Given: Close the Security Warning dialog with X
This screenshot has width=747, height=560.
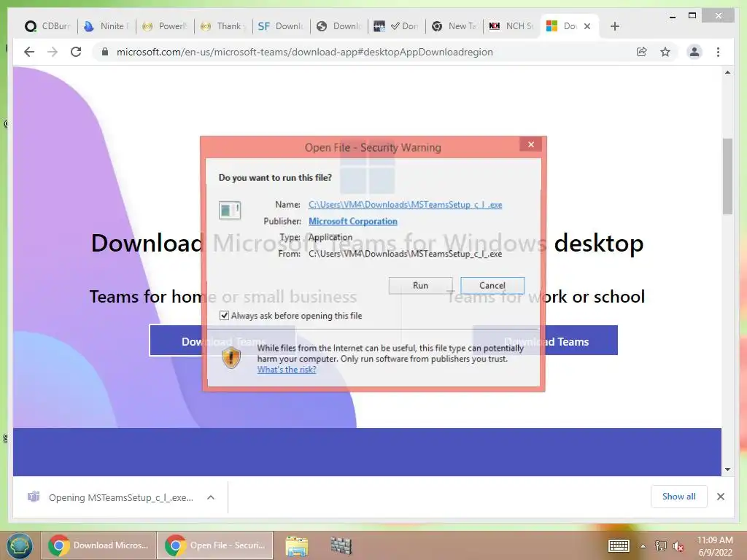Looking at the screenshot, I should click(x=531, y=144).
